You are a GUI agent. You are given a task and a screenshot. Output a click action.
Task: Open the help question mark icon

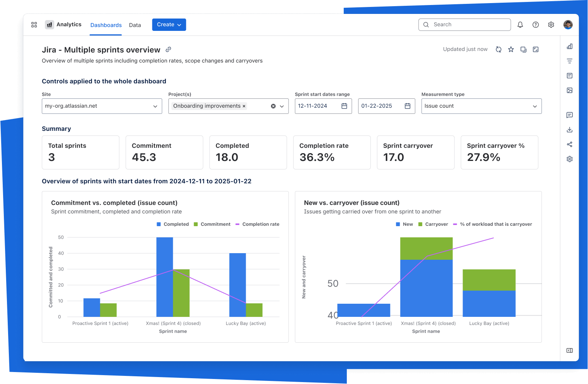pos(536,25)
